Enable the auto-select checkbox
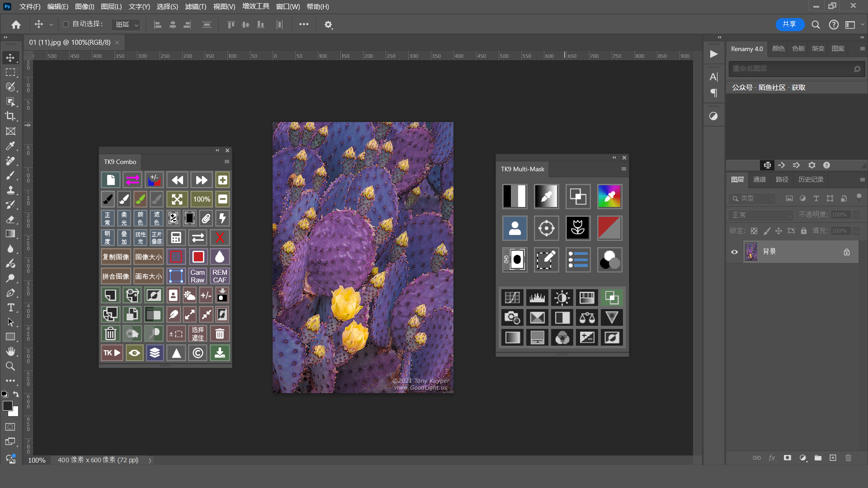The width and height of the screenshot is (868, 488). pyautogui.click(x=66, y=24)
